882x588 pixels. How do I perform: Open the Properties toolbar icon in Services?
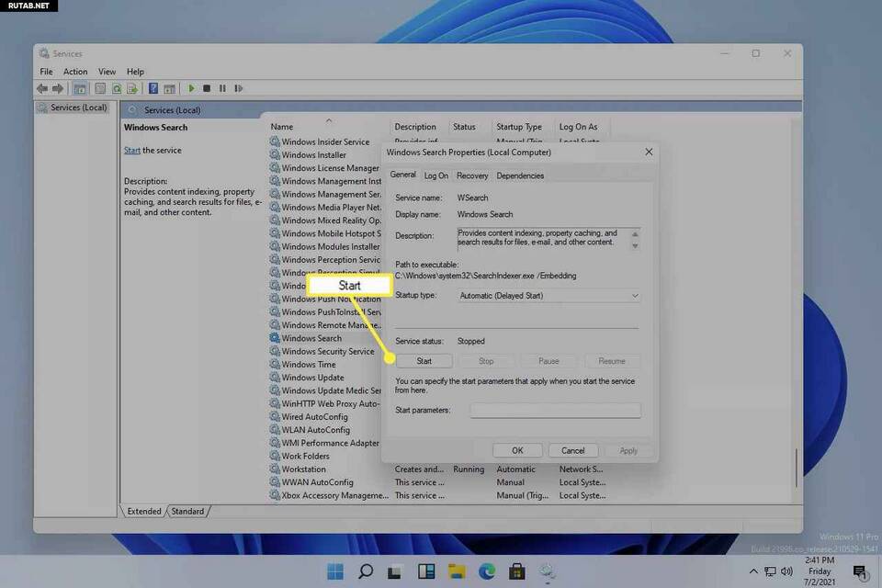pyautogui.click(x=100, y=88)
